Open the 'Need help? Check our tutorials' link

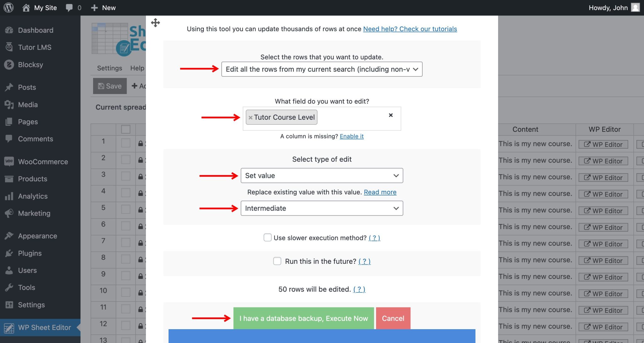pos(410,29)
